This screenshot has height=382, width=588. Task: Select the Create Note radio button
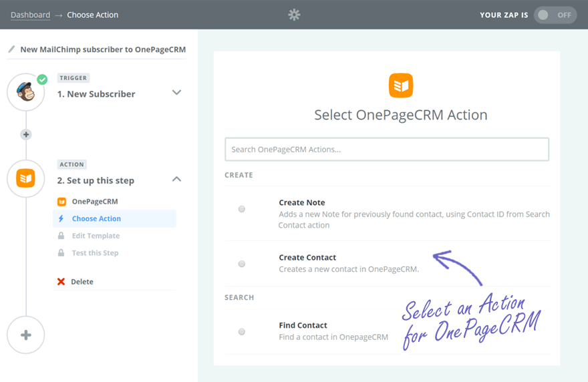coord(242,209)
